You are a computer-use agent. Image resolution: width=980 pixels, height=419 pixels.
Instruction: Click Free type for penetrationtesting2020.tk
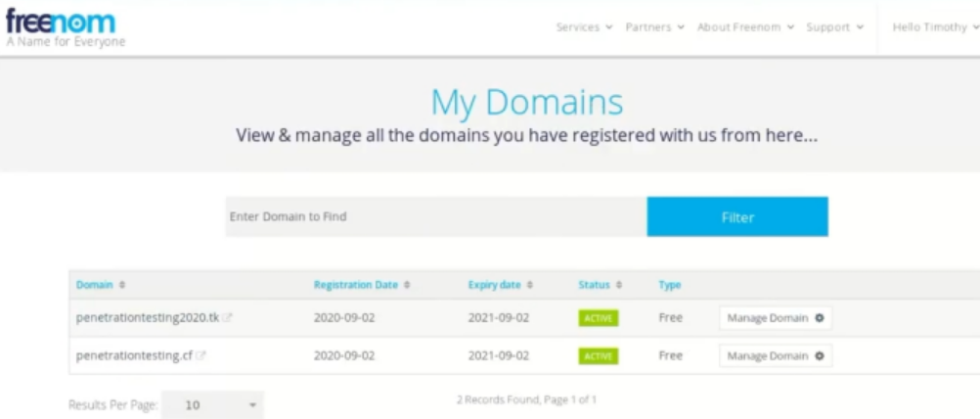click(670, 318)
